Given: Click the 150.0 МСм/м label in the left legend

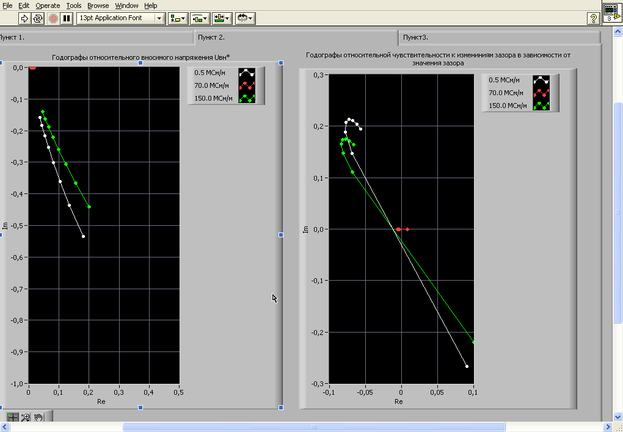Looking at the screenshot, I should pyautogui.click(x=213, y=98).
